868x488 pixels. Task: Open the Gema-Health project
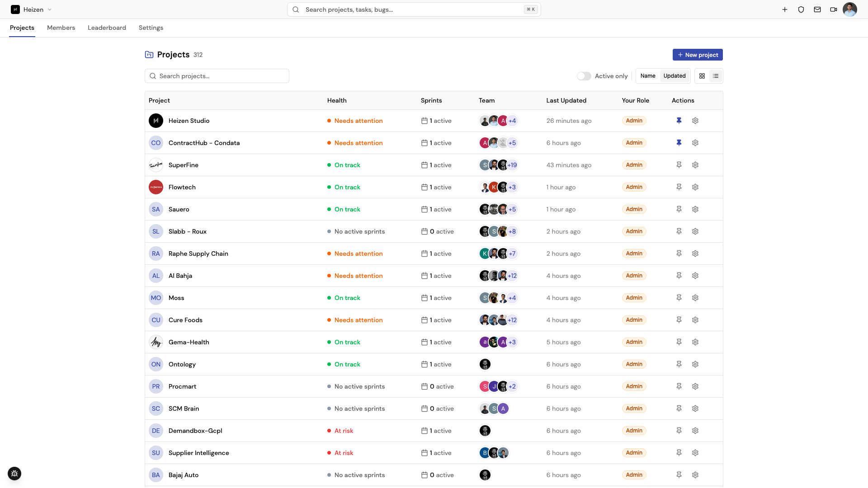(x=189, y=342)
